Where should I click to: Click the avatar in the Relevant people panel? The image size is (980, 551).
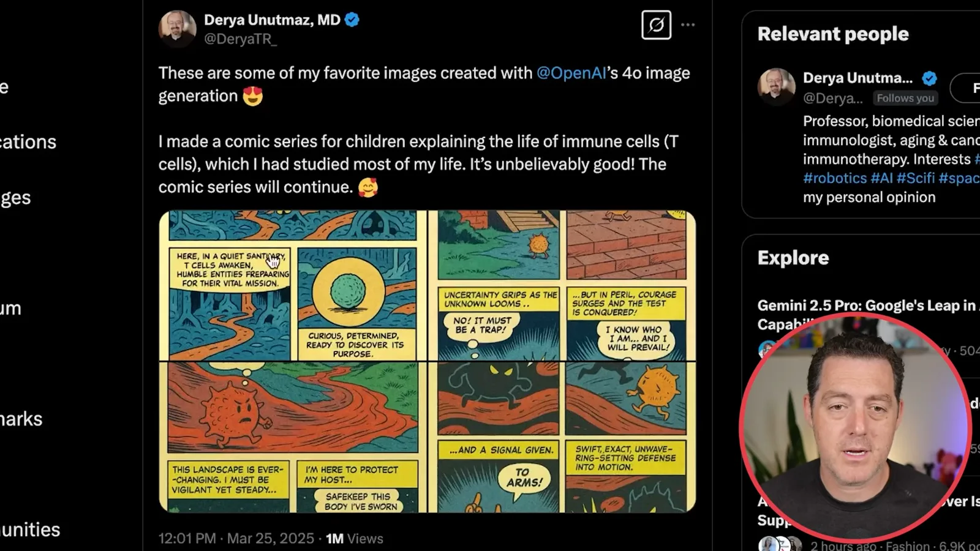(x=776, y=86)
